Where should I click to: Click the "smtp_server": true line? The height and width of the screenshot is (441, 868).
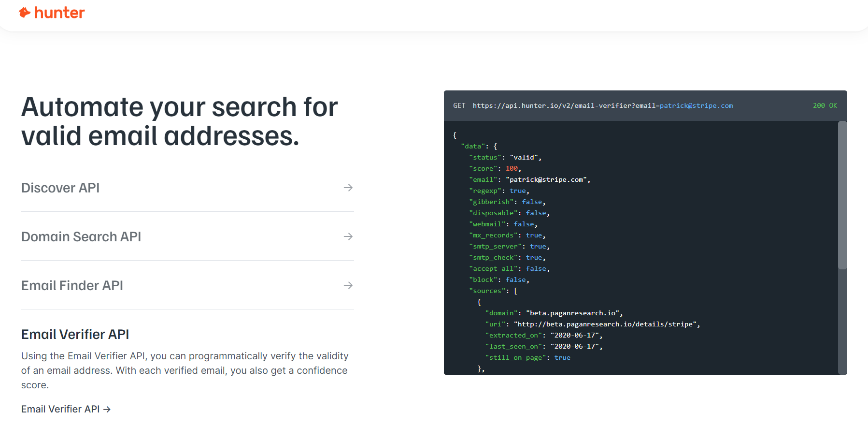(509, 246)
